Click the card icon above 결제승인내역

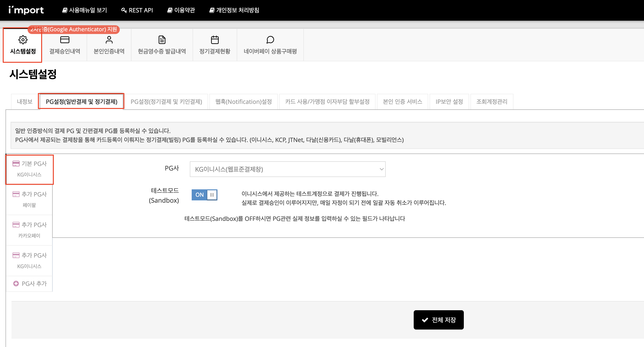(x=65, y=40)
